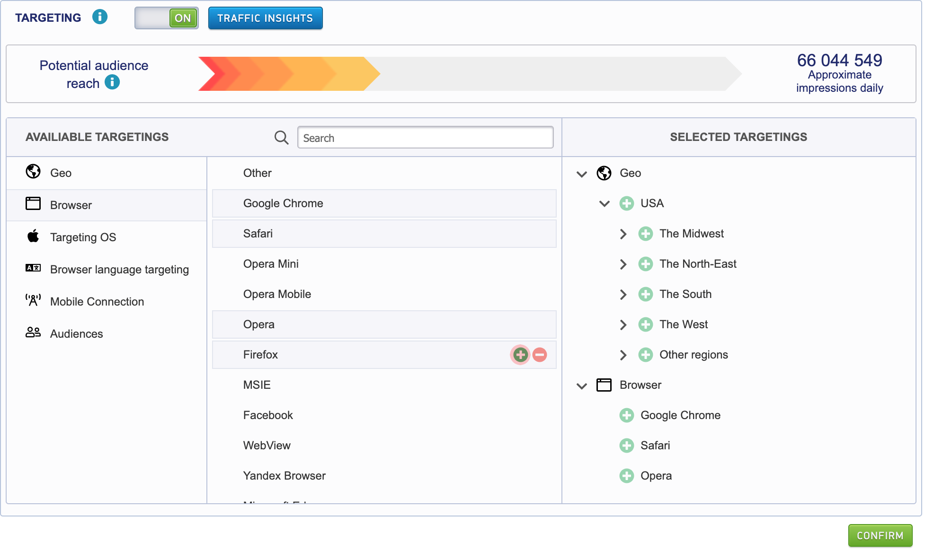Click the Potential audience reach info icon
The height and width of the screenshot is (560, 925).
point(112,82)
